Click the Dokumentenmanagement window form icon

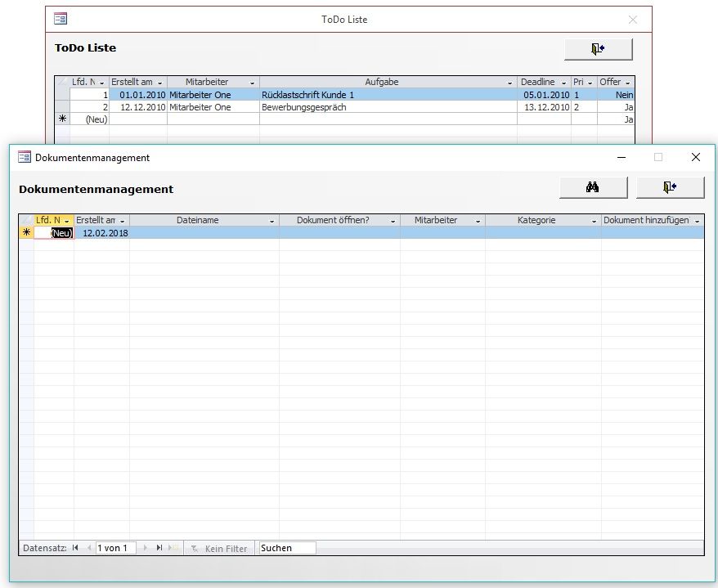pos(25,157)
